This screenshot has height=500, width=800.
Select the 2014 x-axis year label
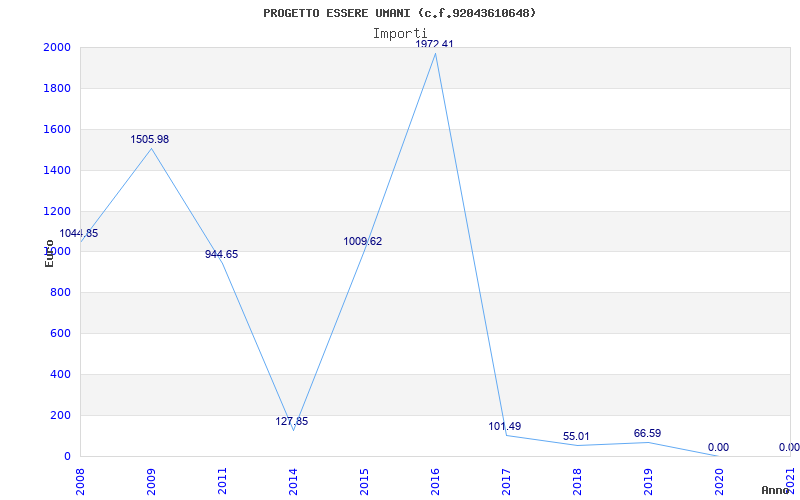tap(293, 480)
